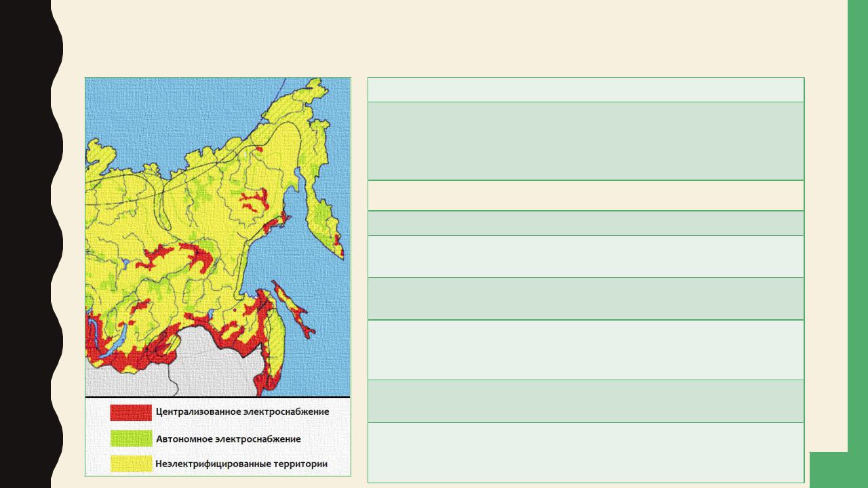Click the green autonomous power supply legend swatch
Viewport: 868px width, 488px height.
(x=131, y=439)
